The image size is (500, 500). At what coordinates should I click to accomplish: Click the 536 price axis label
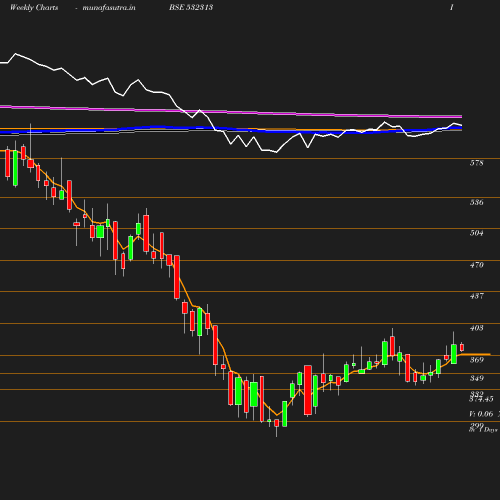tap(476, 202)
